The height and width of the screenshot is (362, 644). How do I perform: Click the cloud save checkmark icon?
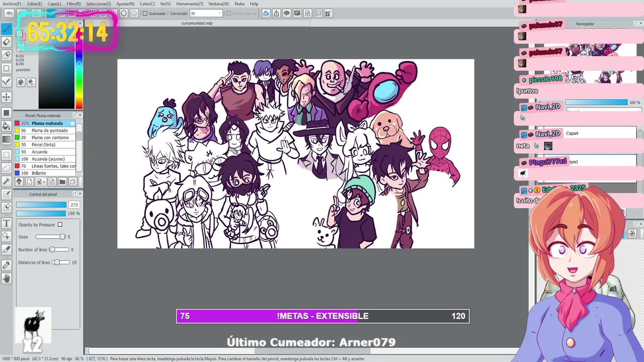(266, 14)
